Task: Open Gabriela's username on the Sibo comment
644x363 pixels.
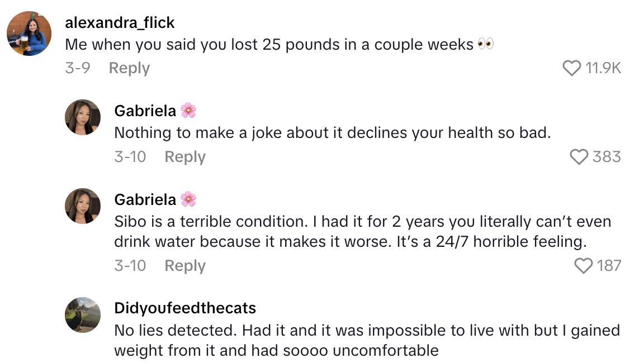Action: (145, 199)
